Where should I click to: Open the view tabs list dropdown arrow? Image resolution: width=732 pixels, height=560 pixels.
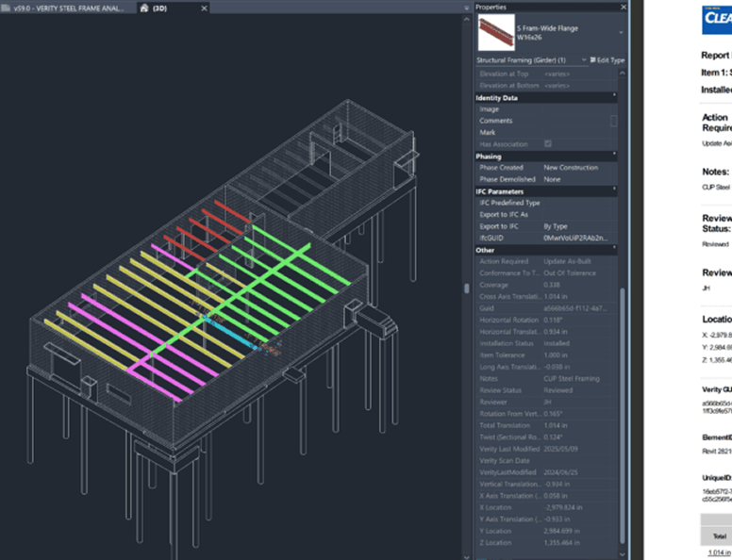coord(466,8)
